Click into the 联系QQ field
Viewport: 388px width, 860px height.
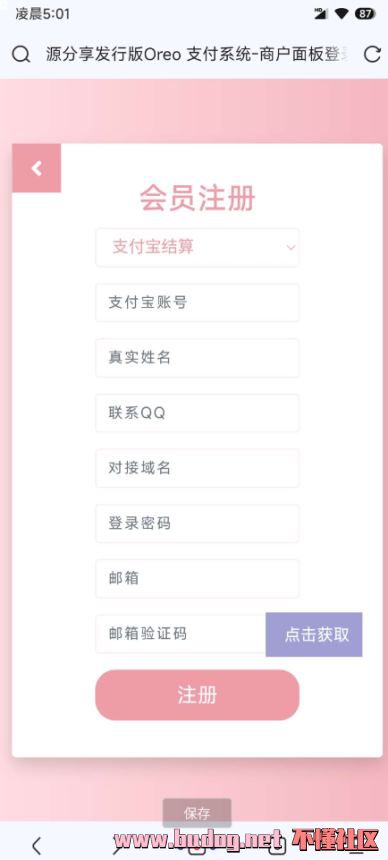[197, 413]
